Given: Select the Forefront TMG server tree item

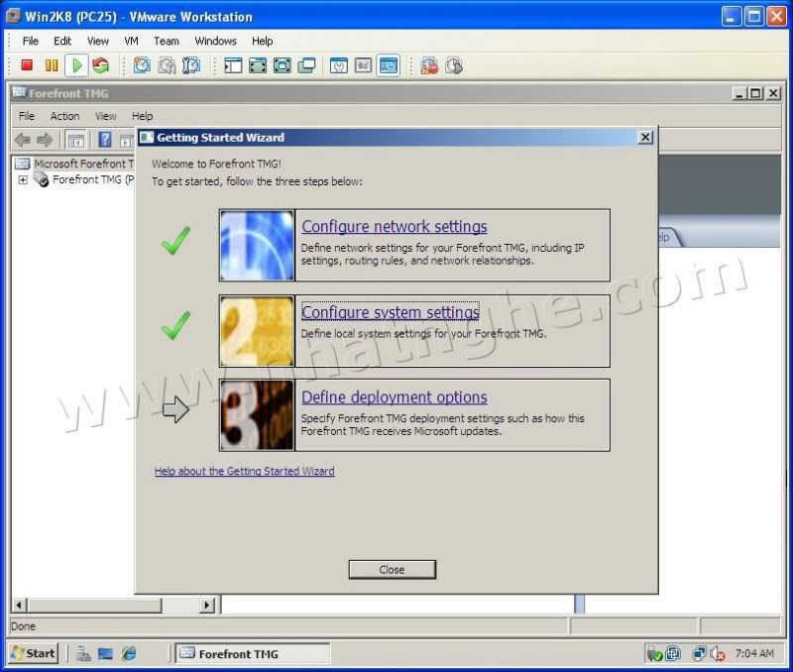Looking at the screenshot, I should (x=84, y=179).
